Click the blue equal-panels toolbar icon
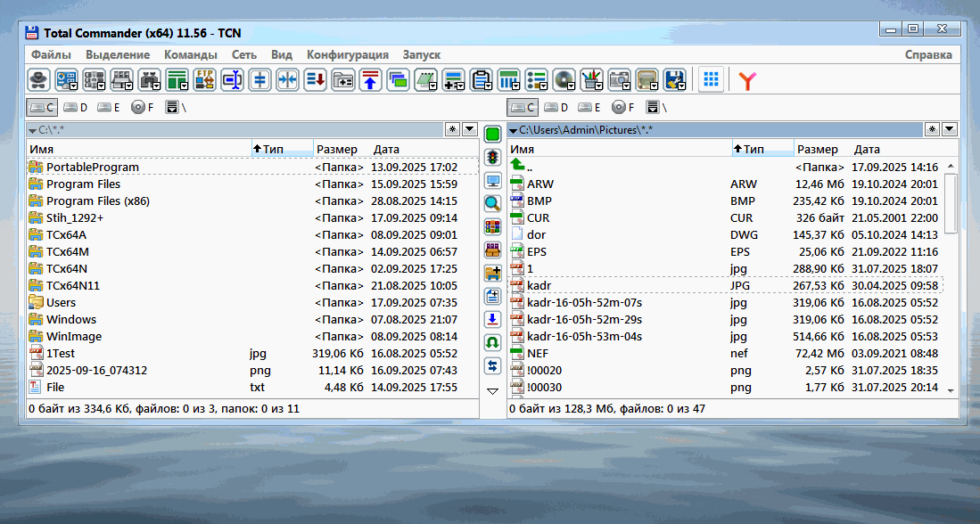This screenshot has width=980, height=524. tap(259, 80)
